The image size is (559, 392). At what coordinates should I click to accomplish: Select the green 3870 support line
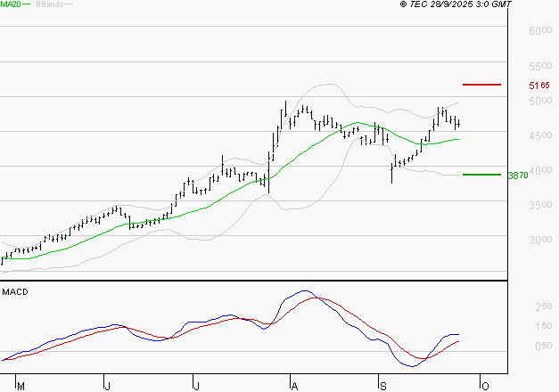[481, 175]
